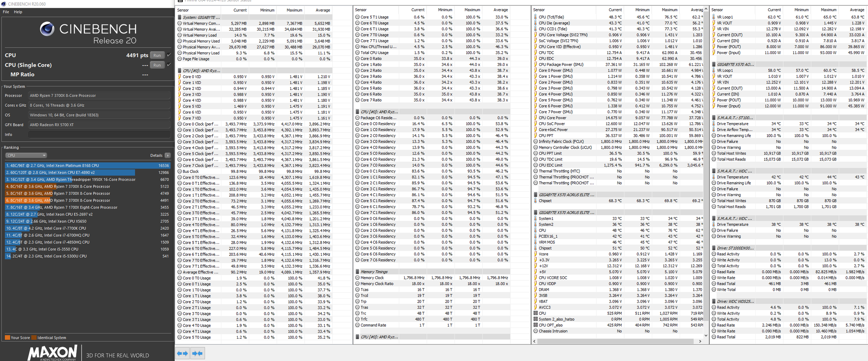Click the thermometer icon beside CPU (Tctl/Tdie)
868x361 pixels.
pos(536,17)
